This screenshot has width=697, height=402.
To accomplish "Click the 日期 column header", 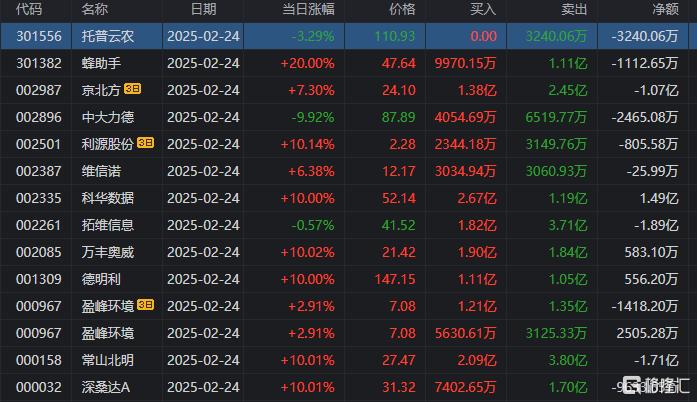I will click(x=203, y=9).
